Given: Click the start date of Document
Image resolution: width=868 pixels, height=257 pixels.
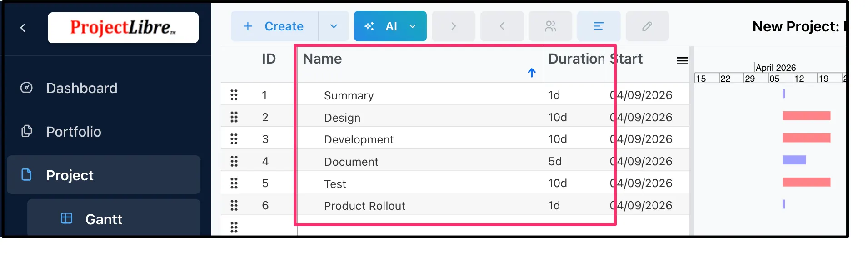Looking at the screenshot, I should click(641, 161).
